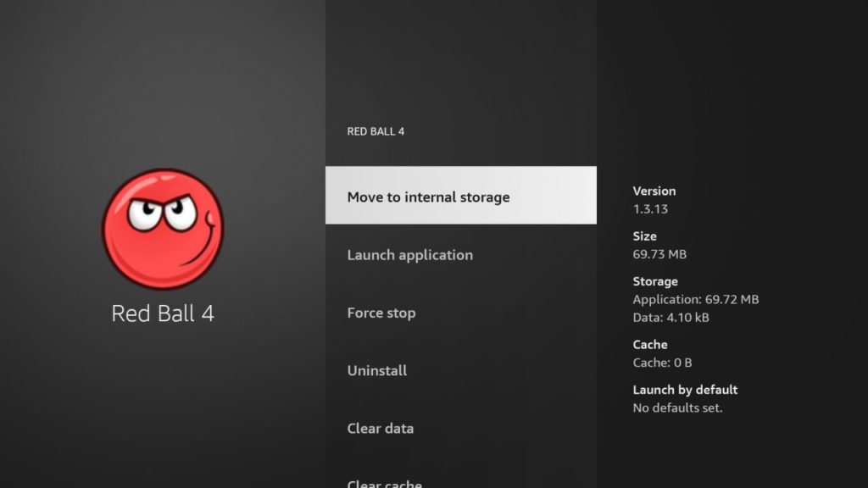This screenshot has height=488, width=868.
Task: Click the RED BALL 4 menu header
Action: click(376, 131)
